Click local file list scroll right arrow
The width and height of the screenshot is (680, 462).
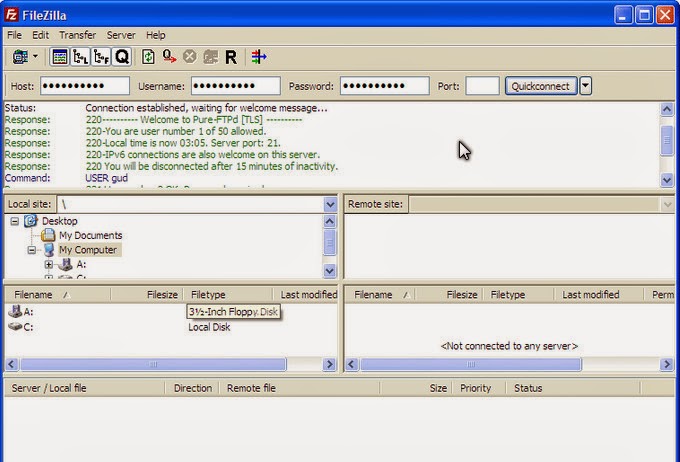click(330, 364)
